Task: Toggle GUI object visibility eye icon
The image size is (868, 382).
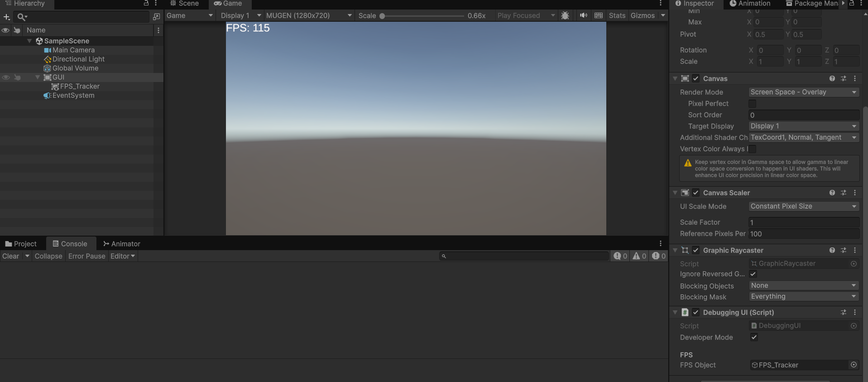Action: [5, 77]
